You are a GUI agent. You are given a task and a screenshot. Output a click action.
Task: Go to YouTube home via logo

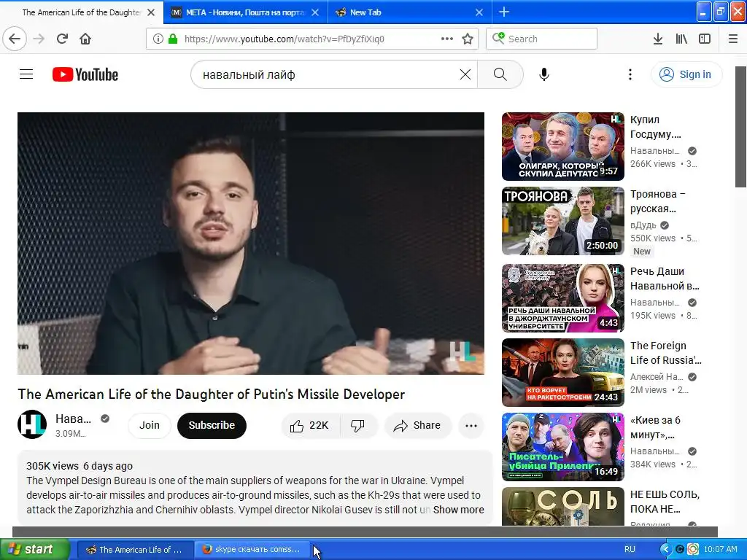(x=85, y=74)
